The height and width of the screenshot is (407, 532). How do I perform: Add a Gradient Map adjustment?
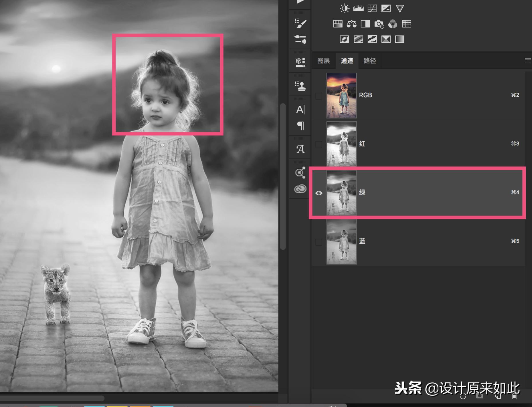click(x=400, y=39)
